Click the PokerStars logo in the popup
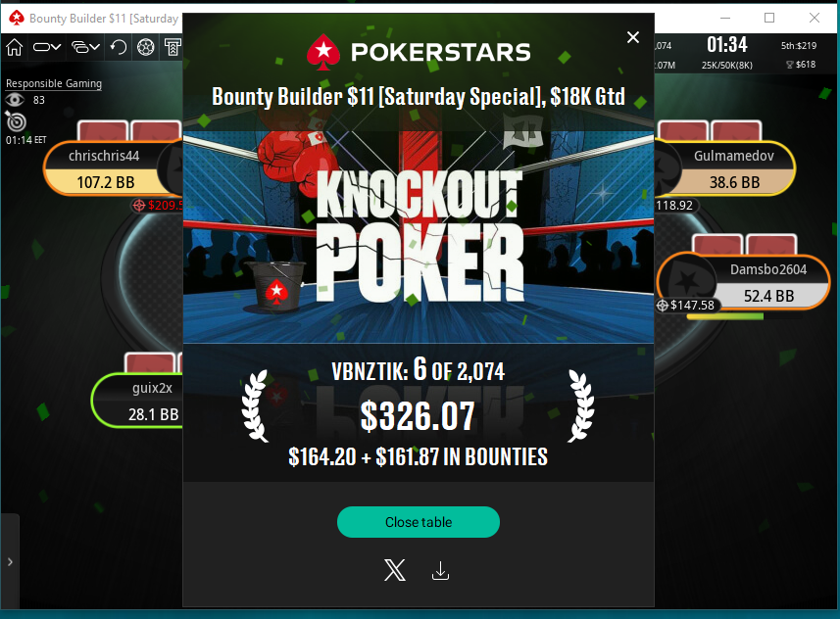The width and height of the screenshot is (840, 619). click(x=419, y=53)
